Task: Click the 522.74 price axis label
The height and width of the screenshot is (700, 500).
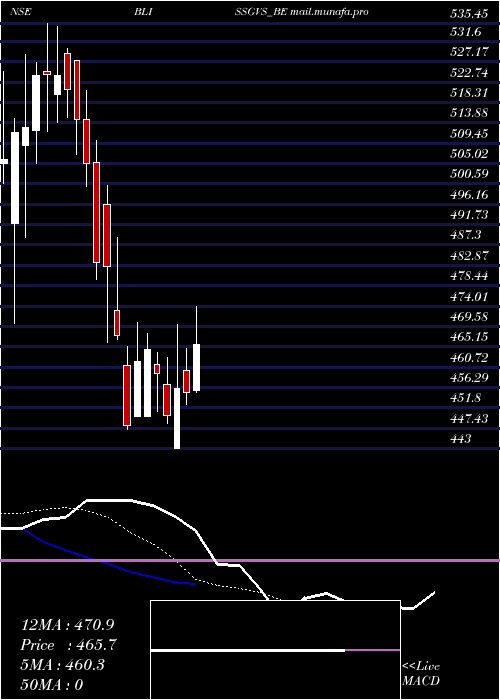Action: (x=469, y=72)
